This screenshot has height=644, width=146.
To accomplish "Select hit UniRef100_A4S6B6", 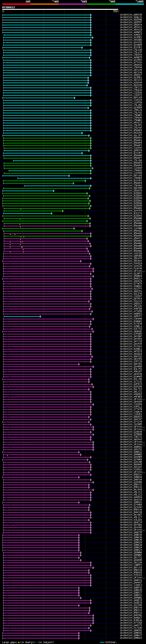I will coord(131,40).
